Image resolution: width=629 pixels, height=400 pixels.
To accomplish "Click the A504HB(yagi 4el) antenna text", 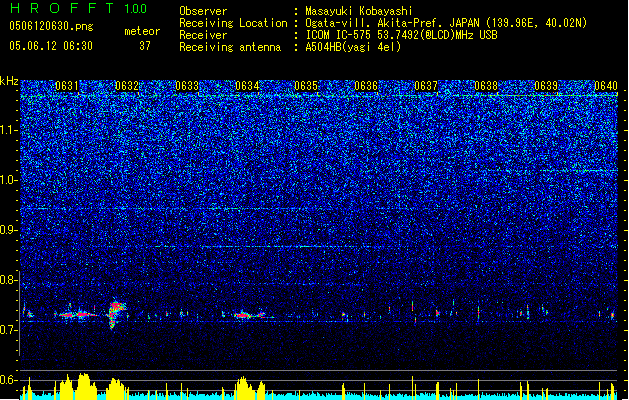I will click(353, 47).
